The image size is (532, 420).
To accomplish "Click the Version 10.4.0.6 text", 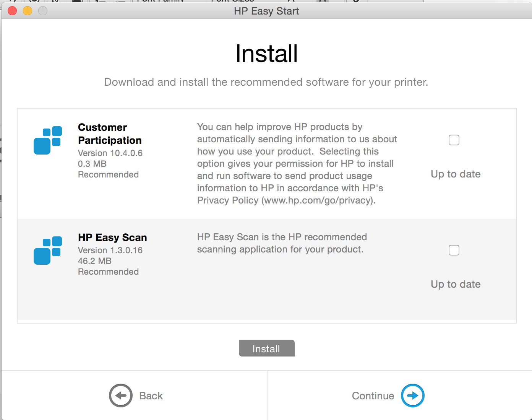I will pos(110,153).
